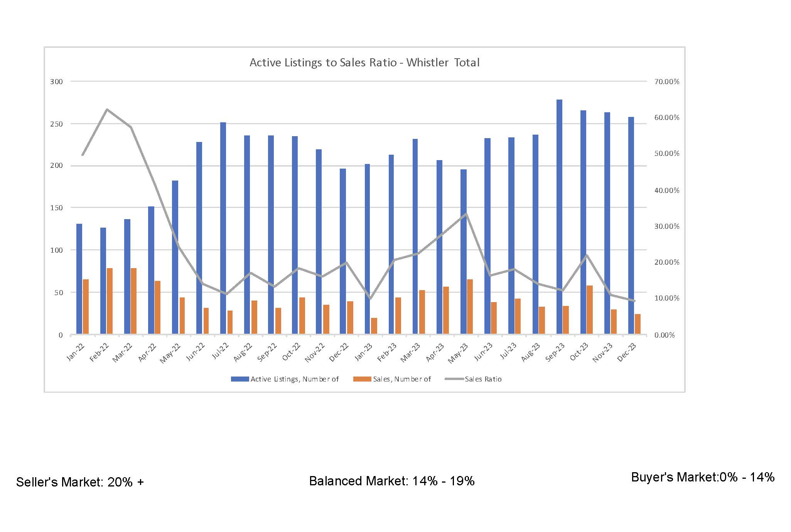This screenshot has height=532, width=791.
Task: Click the Sep-22 x-axis label
Action: [x=267, y=352]
